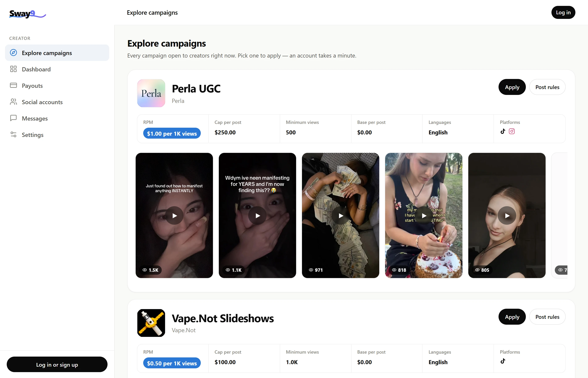Click the 805 view count badge
This screenshot has width=588, height=378.
pos(482,270)
